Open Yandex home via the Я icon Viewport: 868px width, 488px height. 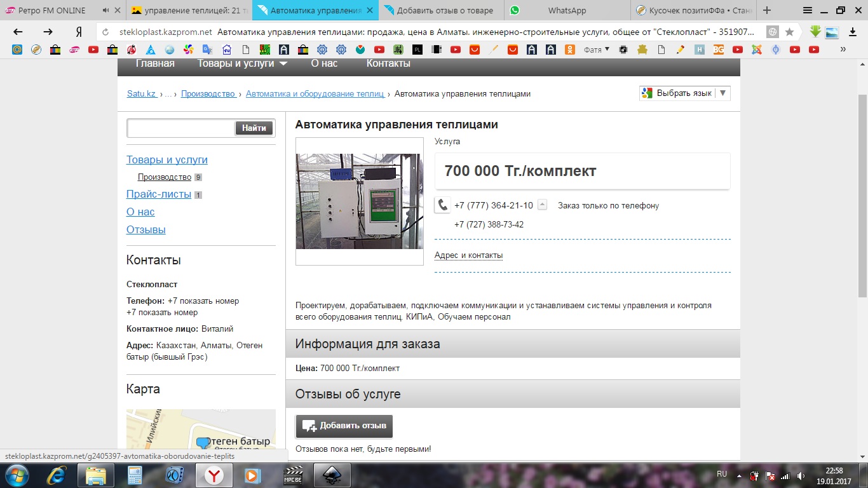pos(79,32)
